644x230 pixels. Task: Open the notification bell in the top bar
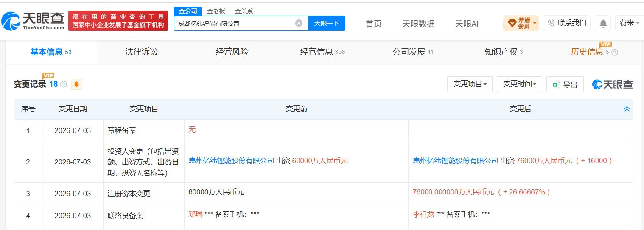click(603, 24)
